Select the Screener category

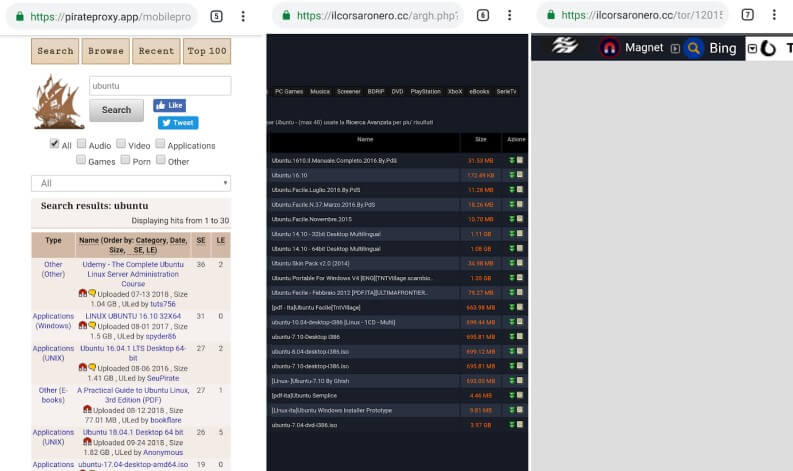point(348,92)
